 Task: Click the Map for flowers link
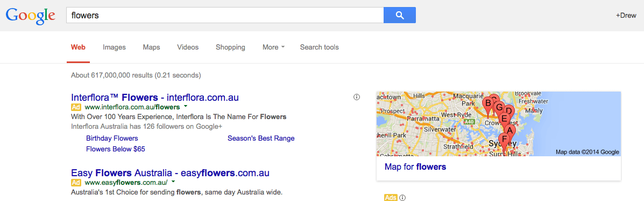(415, 167)
